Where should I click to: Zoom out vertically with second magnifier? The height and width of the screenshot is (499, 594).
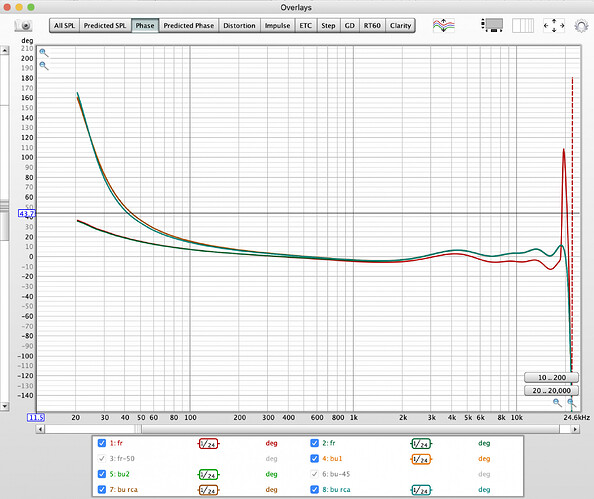(44, 66)
